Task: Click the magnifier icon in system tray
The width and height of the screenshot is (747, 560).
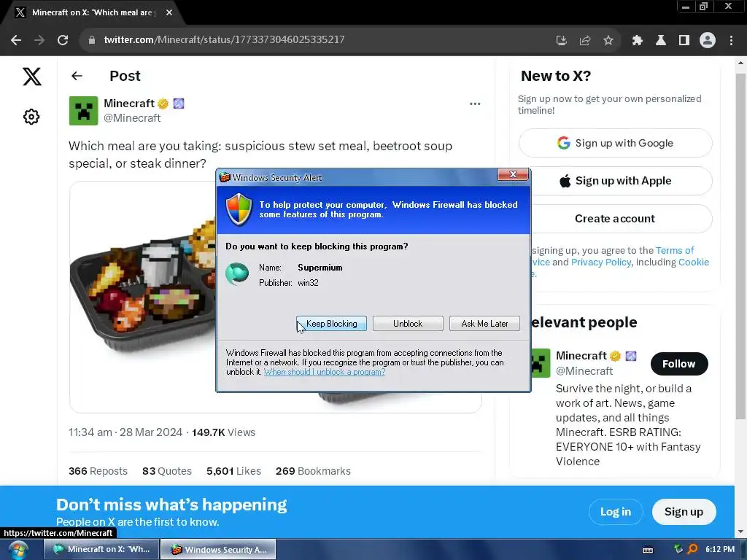Action: coord(692,549)
